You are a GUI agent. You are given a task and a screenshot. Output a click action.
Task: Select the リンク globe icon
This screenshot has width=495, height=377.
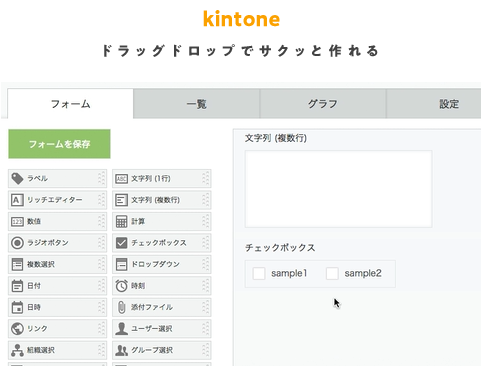coord(17,329)
